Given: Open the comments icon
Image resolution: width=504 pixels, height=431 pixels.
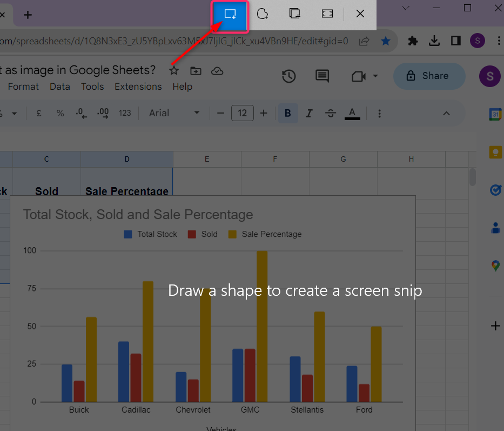Looking at the screenshot, I should tap(322, 76).
